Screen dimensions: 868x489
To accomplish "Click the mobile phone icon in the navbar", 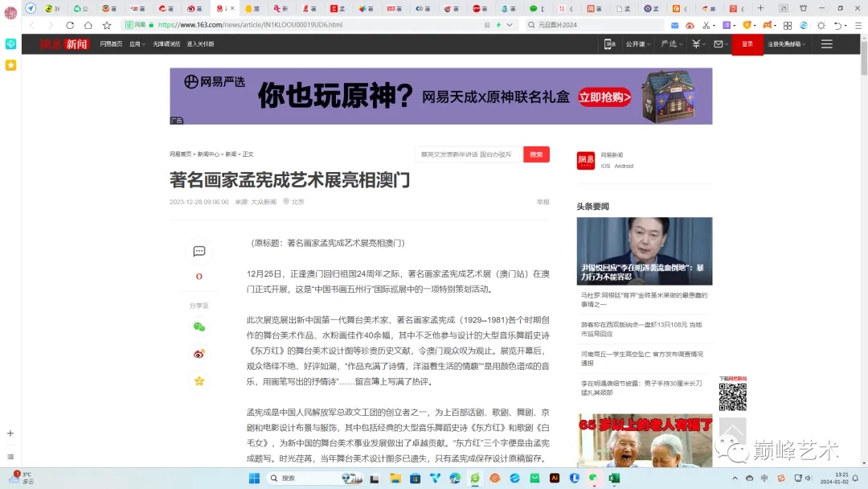I will coord(608,44).
